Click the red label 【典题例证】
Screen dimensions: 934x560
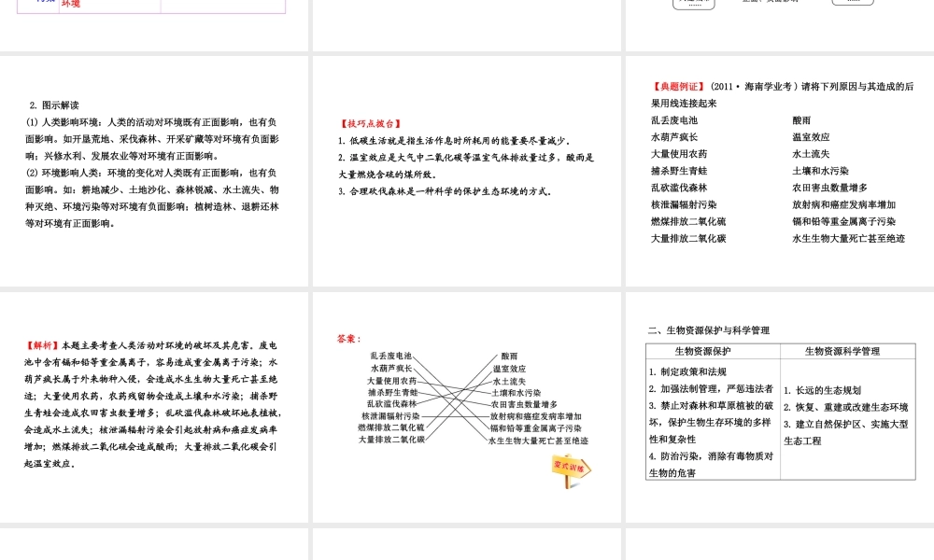[x=678, y=86]
